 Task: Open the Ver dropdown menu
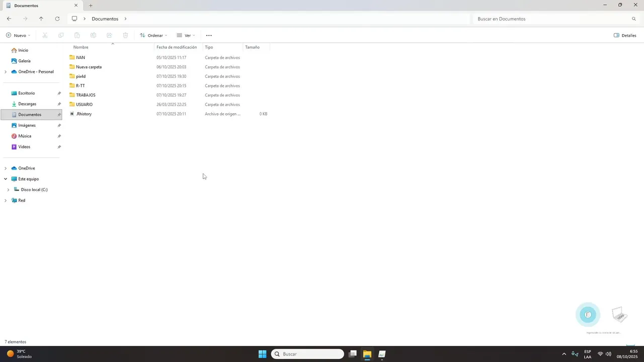(x=186, y=35)
